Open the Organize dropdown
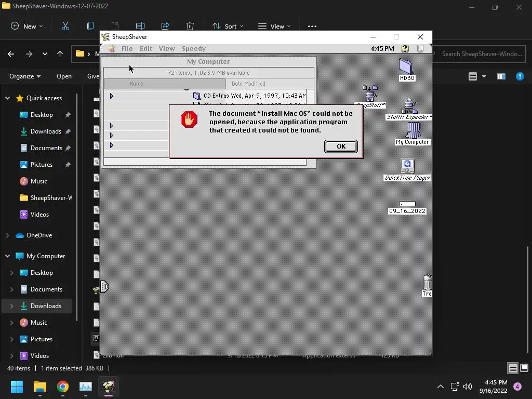This screenshot has height=399, width=532. tap(25, 76)
